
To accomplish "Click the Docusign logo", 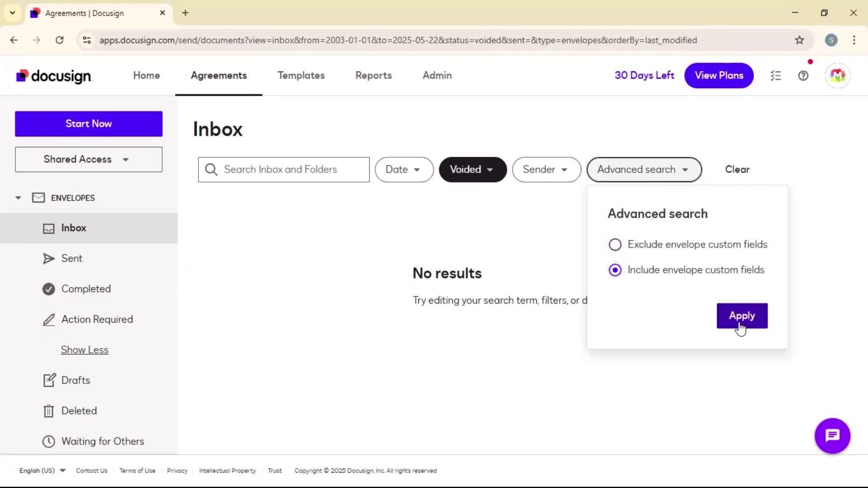I will [54, 76].
